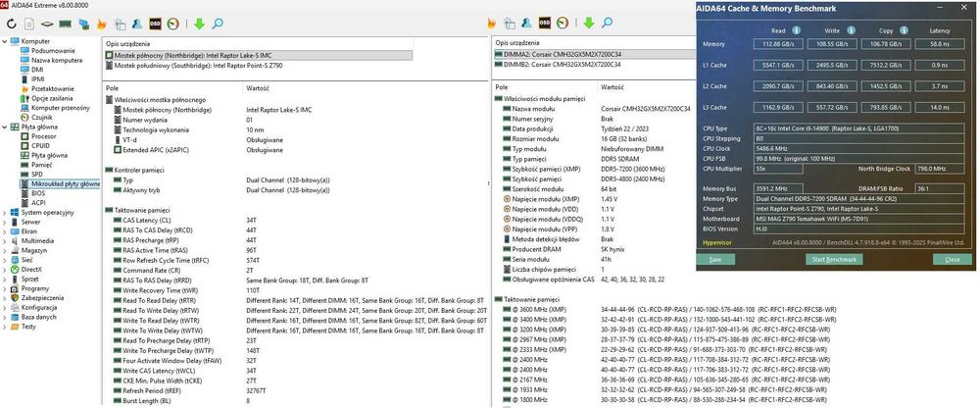Viewport: 980px width, 408px height.
Task: Click Save in the benchmark window
Action: click(x=715, y=259)
